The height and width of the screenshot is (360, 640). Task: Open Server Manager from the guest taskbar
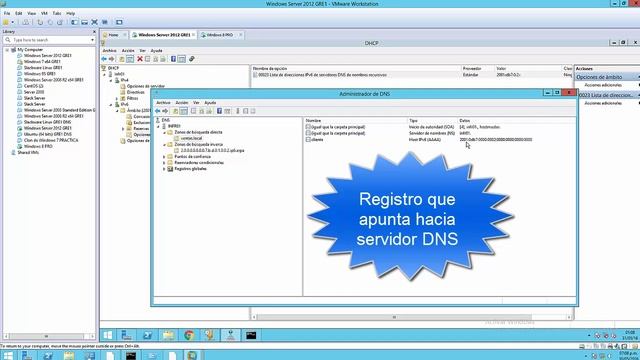tap(127, 335)
